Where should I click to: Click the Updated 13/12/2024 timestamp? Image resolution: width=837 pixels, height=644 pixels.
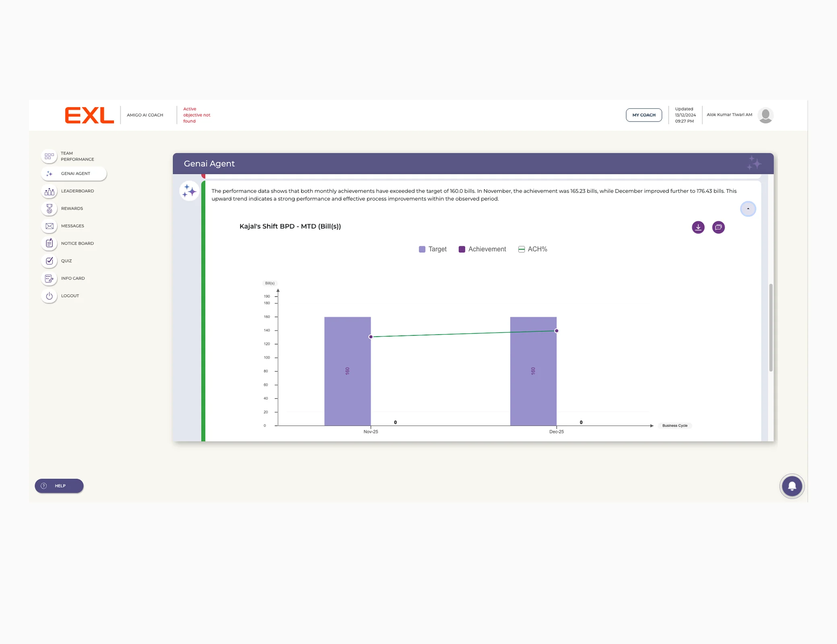(685, 115)
